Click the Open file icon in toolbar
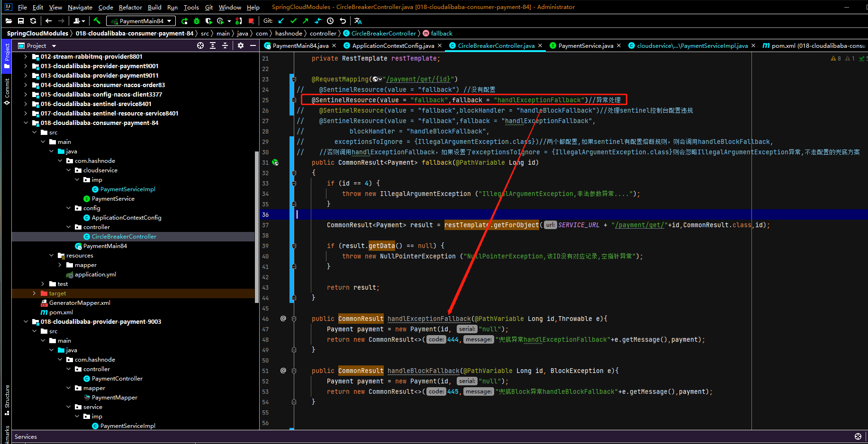Viewport: 868px width, 444px height. tap(9, 21)
